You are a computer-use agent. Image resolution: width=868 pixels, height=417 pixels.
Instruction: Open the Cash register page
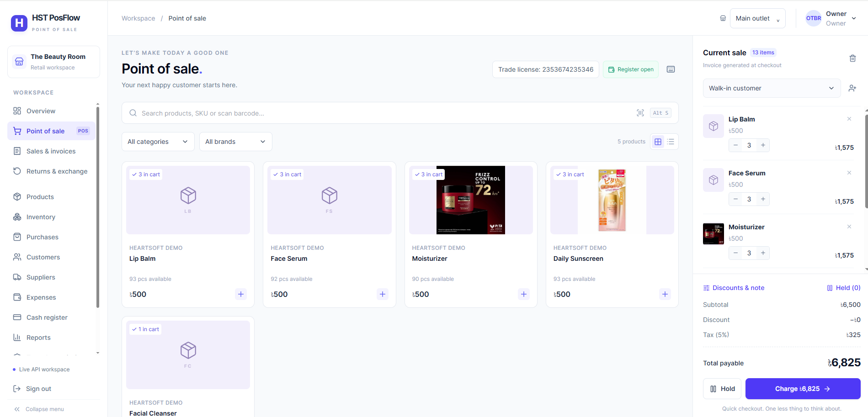point(51,317)
